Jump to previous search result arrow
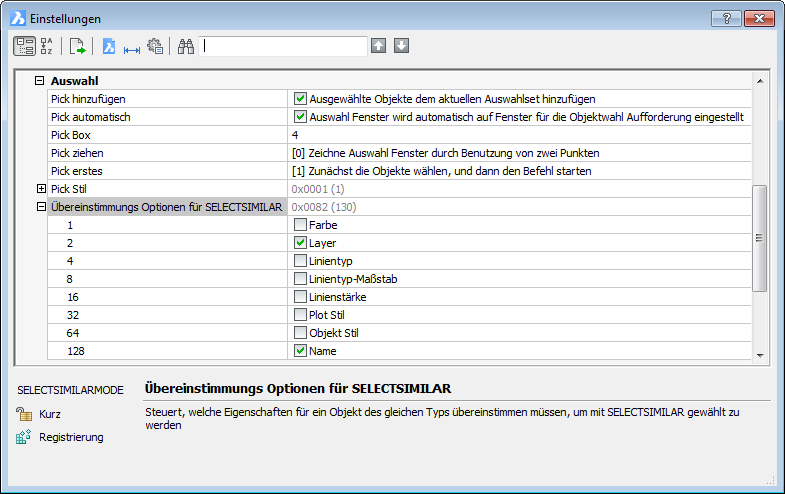Screen dimensions: 785x494 378,46
